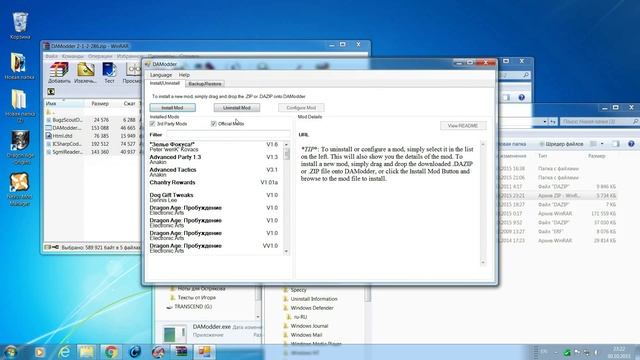
Task: Select the Advanced Tactics mod
Action: click(x=214, y=172)
